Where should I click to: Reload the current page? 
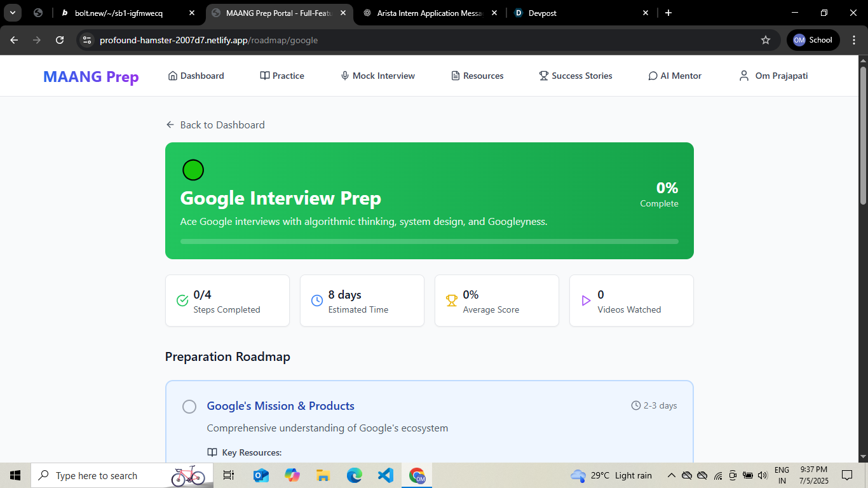point(60,40)
